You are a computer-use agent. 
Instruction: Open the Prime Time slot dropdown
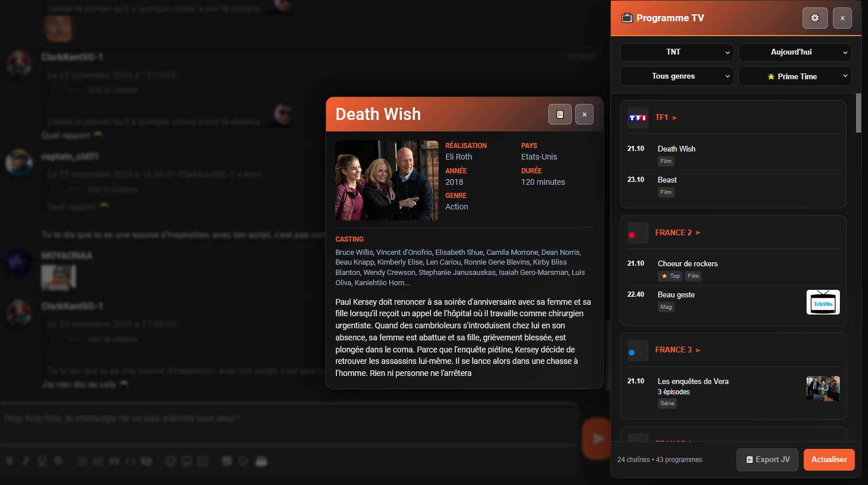[795, 76]
